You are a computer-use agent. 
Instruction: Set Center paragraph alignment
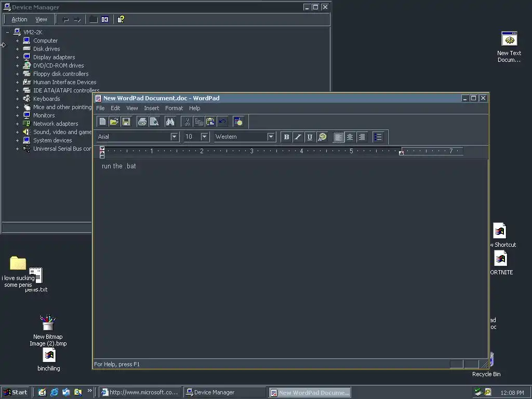point(350,137)
